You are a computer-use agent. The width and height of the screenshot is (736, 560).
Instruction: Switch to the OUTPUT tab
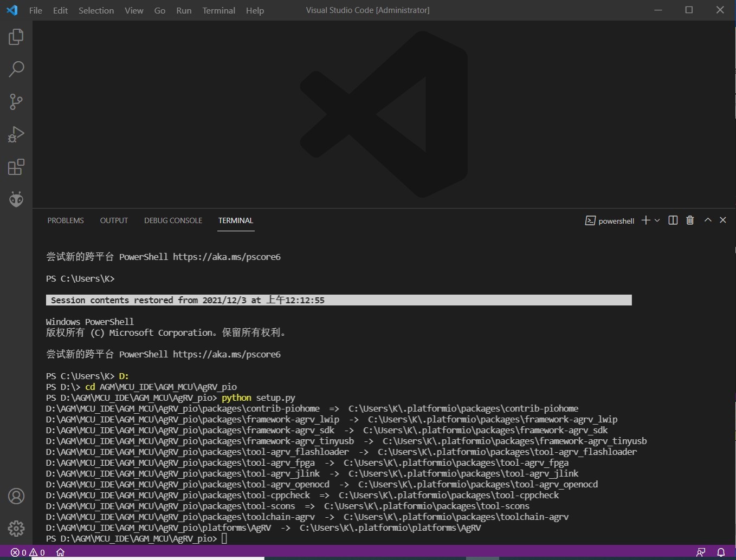pos(114,220)
